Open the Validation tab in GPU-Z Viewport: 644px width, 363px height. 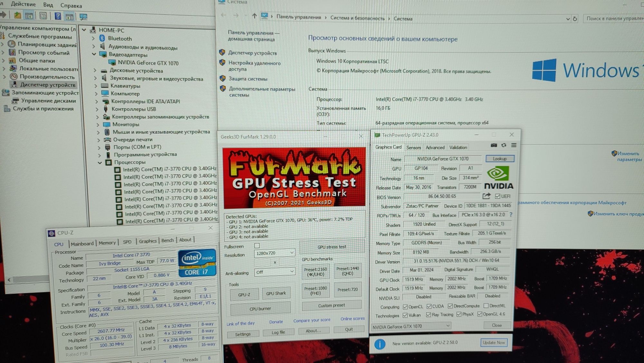[458, 147]
